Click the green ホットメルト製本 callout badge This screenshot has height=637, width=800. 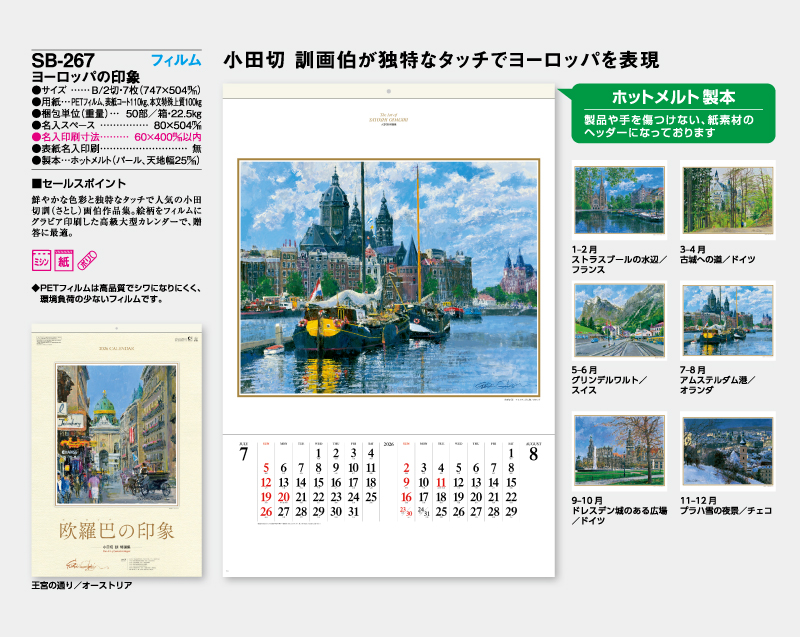672,113
